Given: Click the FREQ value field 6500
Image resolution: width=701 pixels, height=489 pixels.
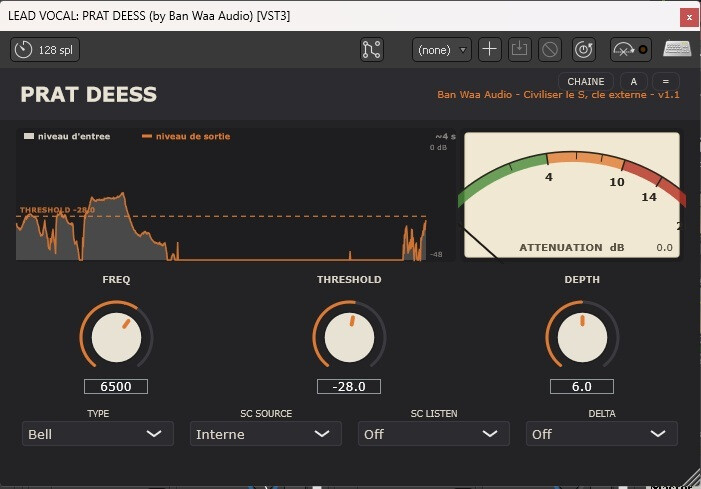Looking at the screenshot, I should (116, 387).
